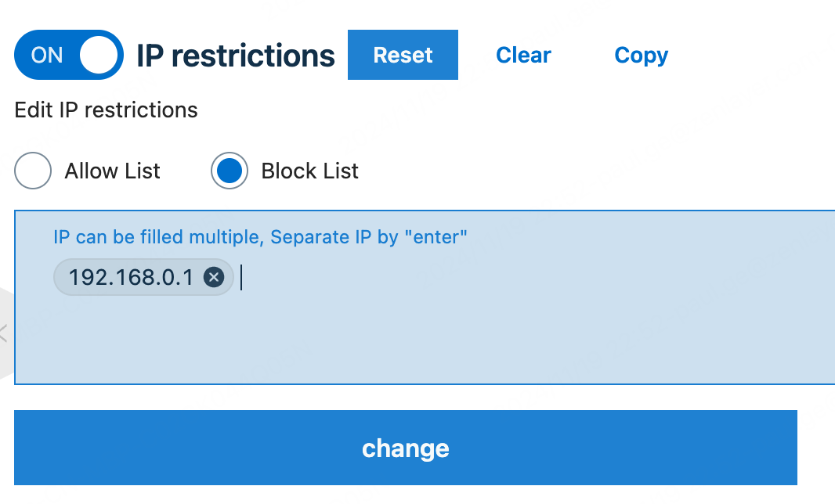Click the "Edit IP restrictions" subtitle
Screen dimensions: 835x504
[106, 110]
